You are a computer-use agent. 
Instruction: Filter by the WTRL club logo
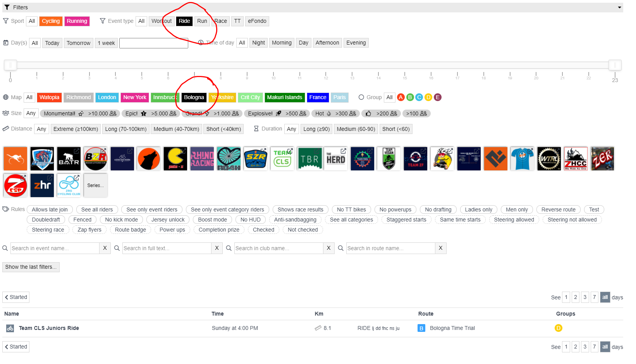pyautogui.click(x=549, y=159)
